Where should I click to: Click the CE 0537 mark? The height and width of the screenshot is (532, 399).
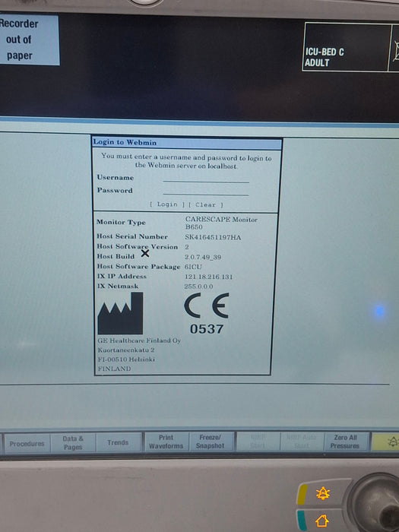tap(206, 314)
